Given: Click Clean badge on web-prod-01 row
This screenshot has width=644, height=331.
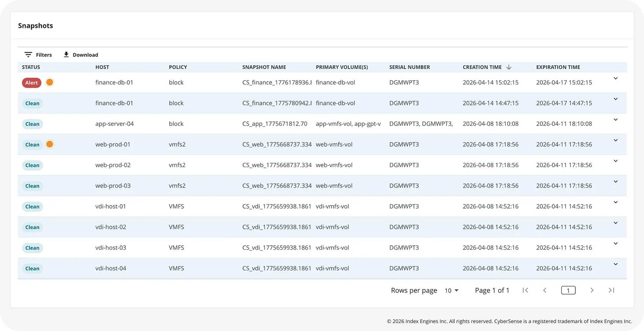Looking at the screenshot, I should pyautogui.click(x=32, y=145).
